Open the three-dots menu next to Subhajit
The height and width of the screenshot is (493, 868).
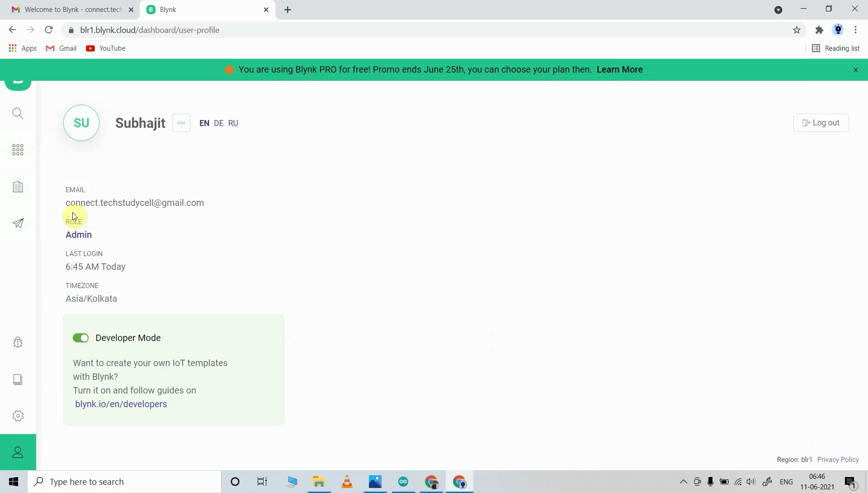point(181,123)
